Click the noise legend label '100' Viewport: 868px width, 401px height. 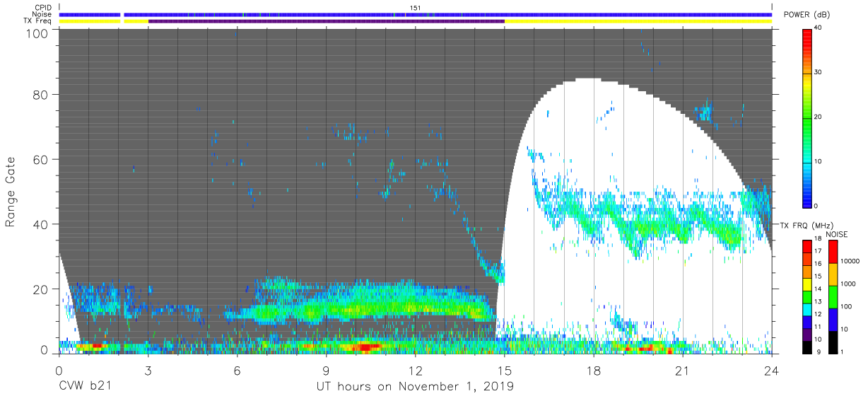pyautogui.click(x=845, y=306)
